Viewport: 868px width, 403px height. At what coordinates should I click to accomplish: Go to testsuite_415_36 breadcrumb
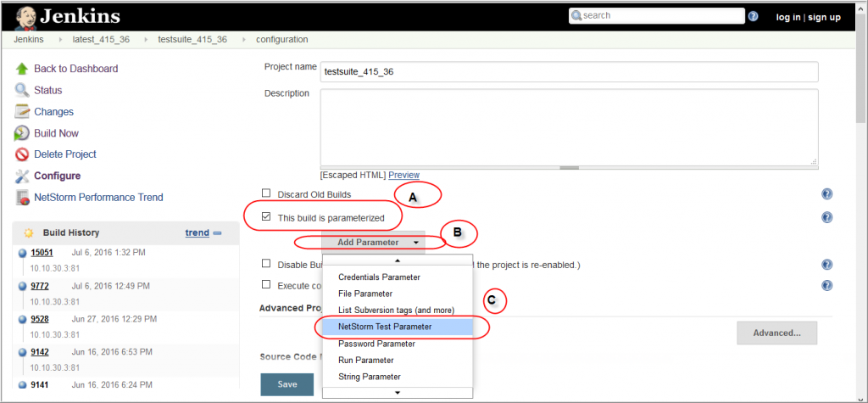pyautogui.click(x=192, y=40)
